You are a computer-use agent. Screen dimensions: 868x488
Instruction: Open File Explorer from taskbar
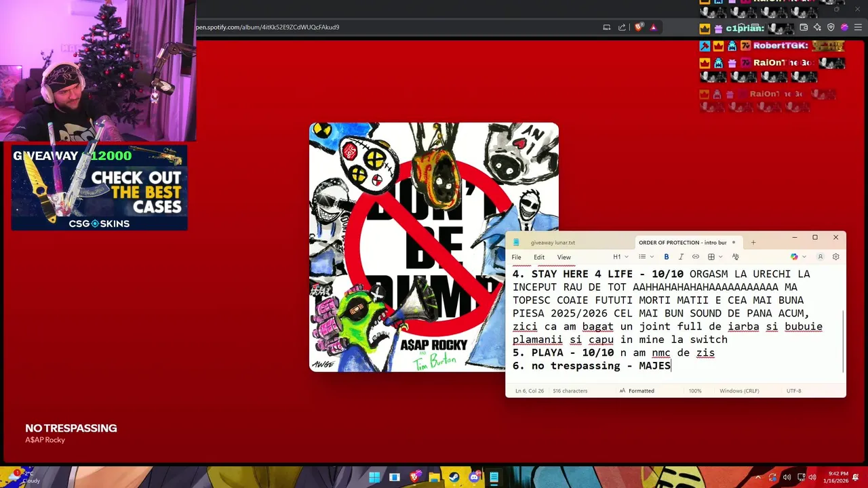tap(434, 477)
